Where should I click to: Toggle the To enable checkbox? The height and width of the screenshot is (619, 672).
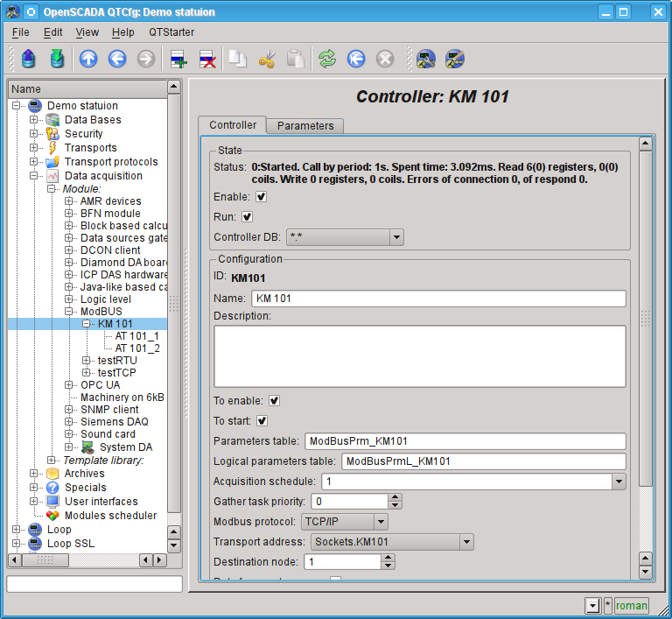[x=274, y=401]
